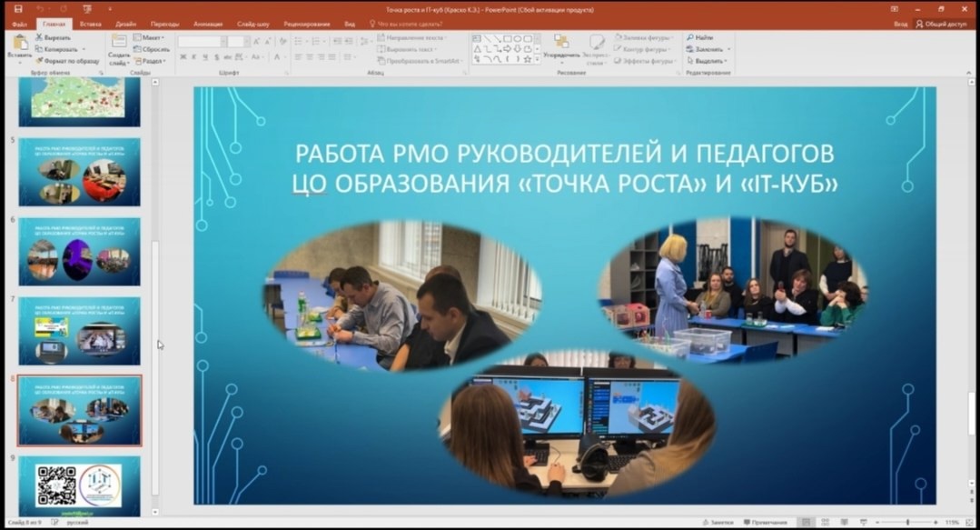The width and height of the screenshot is (980, 530).
Task: Open Shape Fill (Заливка фигуры) dropdown
Action: click(643, 37)
